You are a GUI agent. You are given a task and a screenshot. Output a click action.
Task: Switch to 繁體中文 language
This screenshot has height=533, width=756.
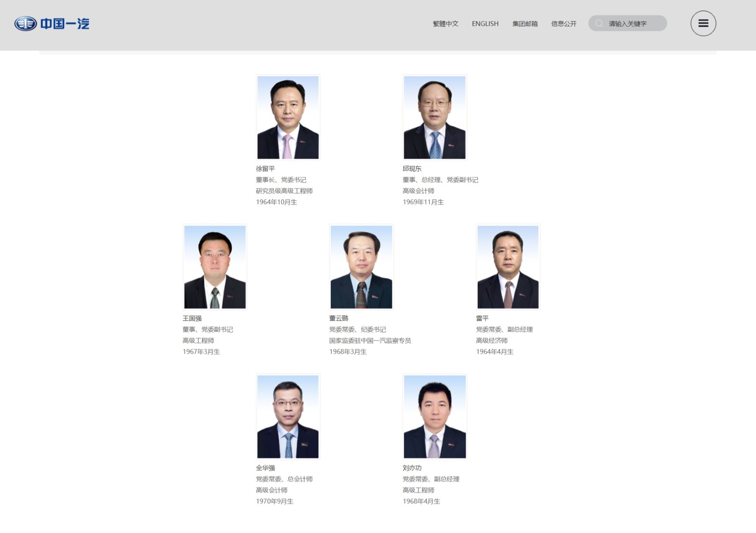pyautogui.click(x=445, y=24)
